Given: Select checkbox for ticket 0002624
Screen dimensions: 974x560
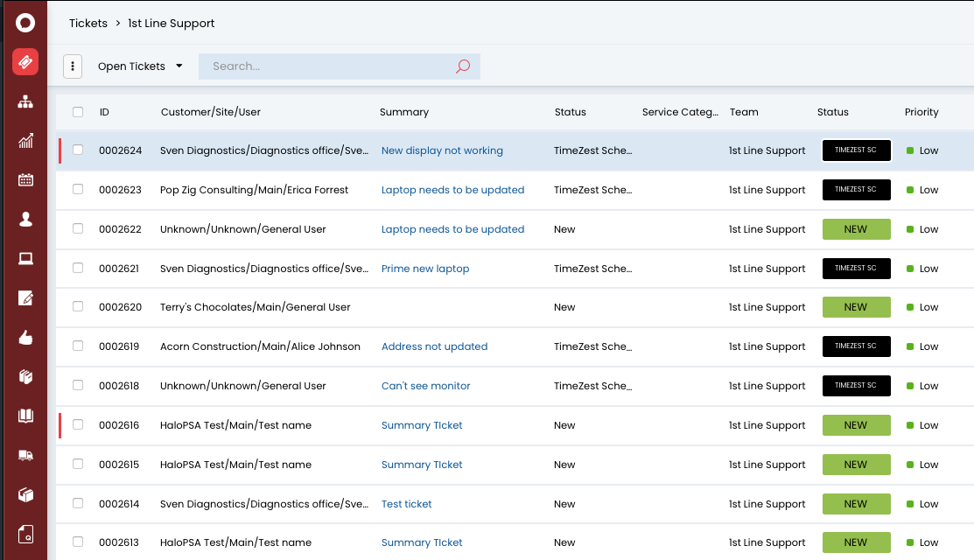Looking at the screenshot, I should 78,150.
